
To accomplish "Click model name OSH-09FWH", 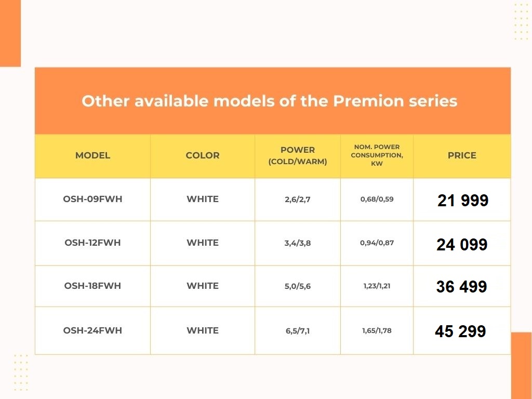I will click(92, 199).
